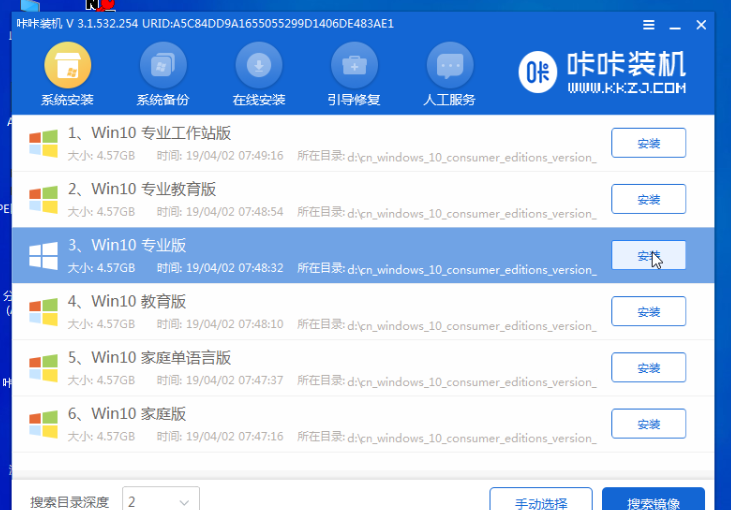This screenshot has height=510, width=731.
Task: Click Windows logo of Win10 家庭版
Action: [x=43, y=423]
